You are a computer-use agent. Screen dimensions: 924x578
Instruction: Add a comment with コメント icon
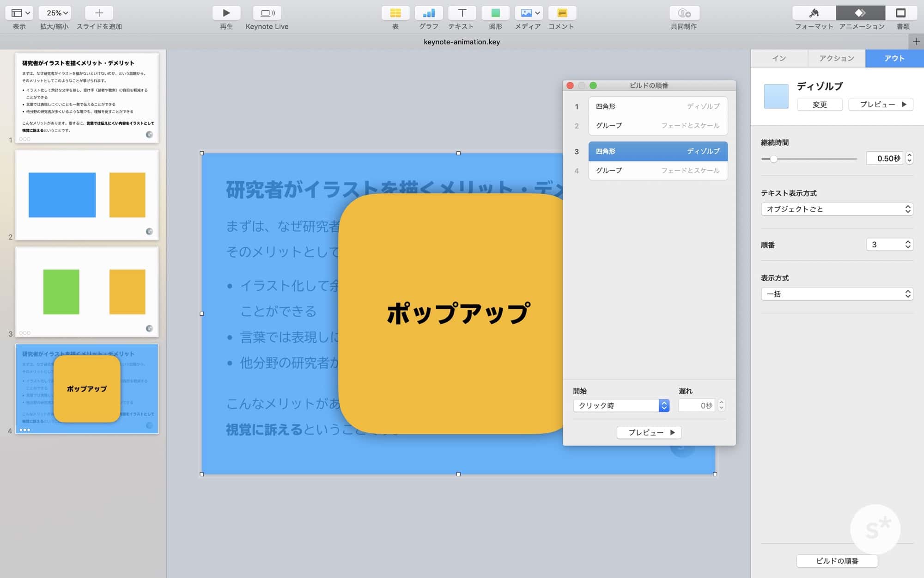click(562, 13)
